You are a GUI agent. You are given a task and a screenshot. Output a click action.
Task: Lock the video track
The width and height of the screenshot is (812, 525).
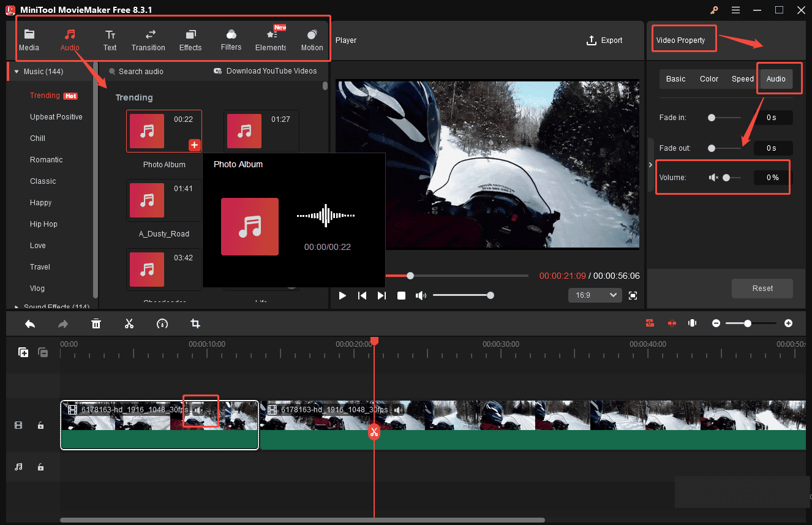click(x=40, y=425)
